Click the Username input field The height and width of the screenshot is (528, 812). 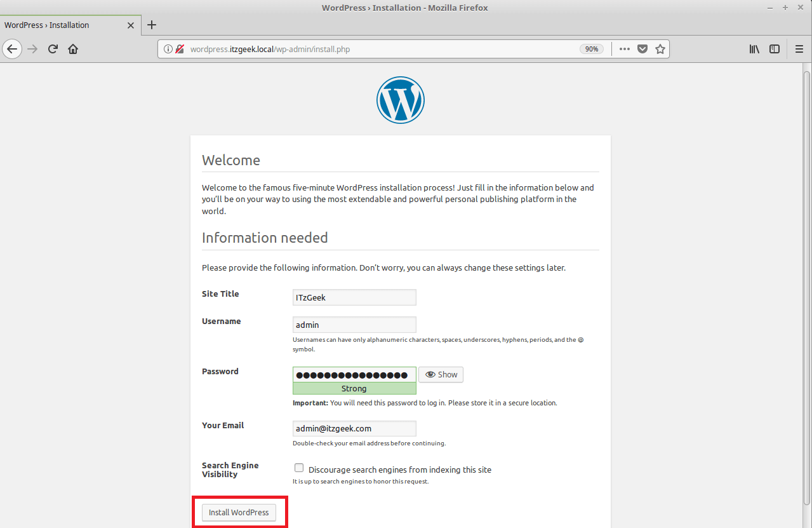(354, 325)
